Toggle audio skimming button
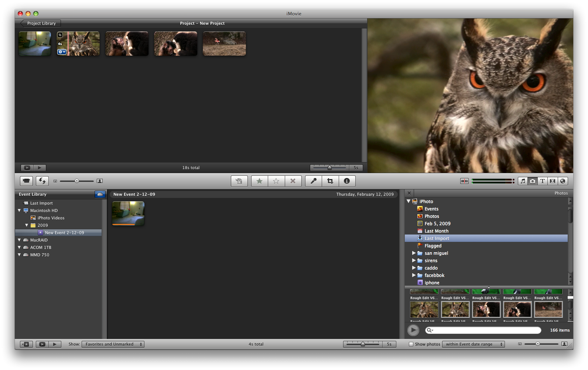 click(x=464, y=181)
